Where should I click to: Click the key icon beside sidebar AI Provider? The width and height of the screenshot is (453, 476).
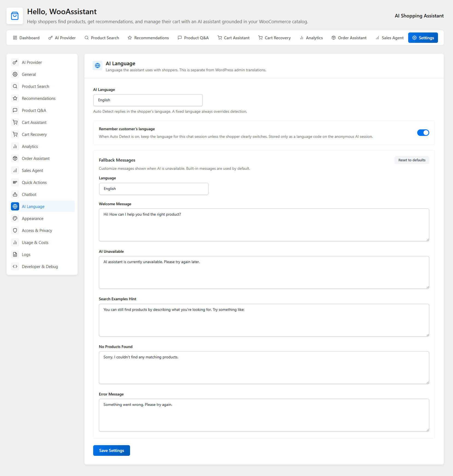(15, 62)
